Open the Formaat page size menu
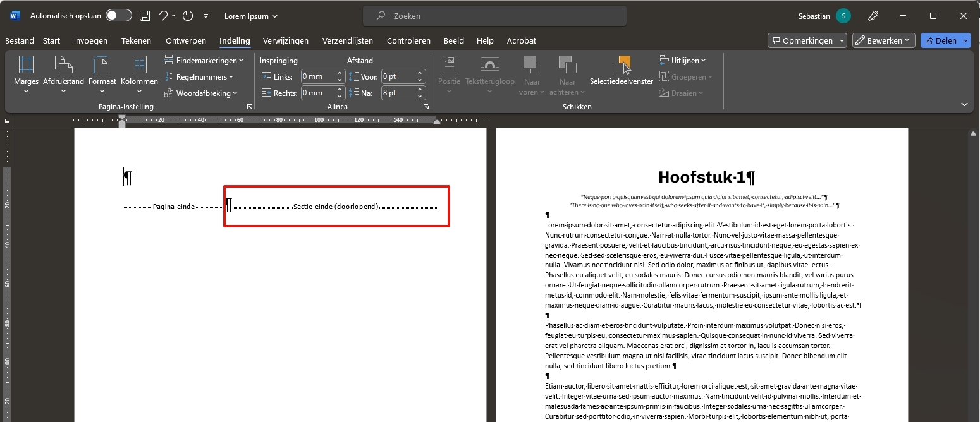 coord(102,75)
